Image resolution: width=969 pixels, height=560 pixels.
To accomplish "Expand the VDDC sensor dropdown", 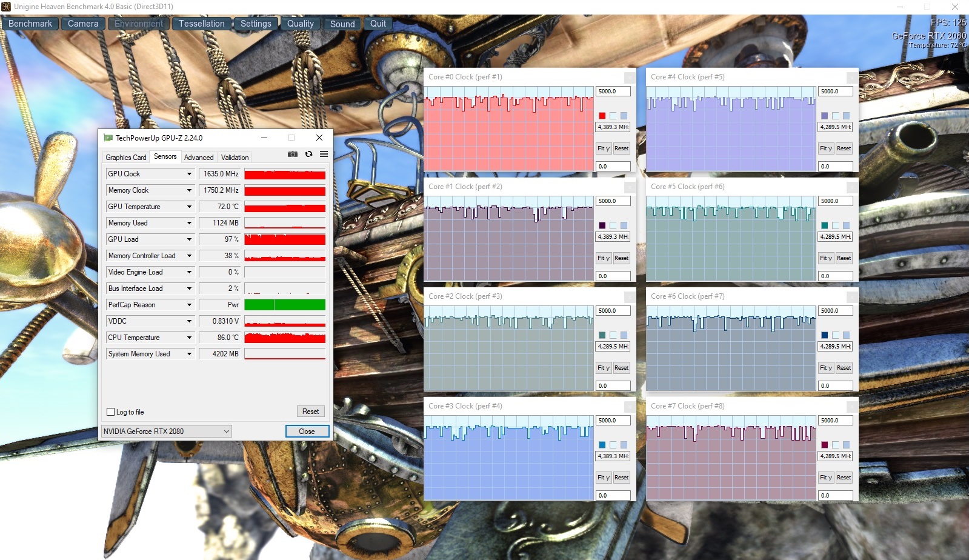I will pos(189,321).
